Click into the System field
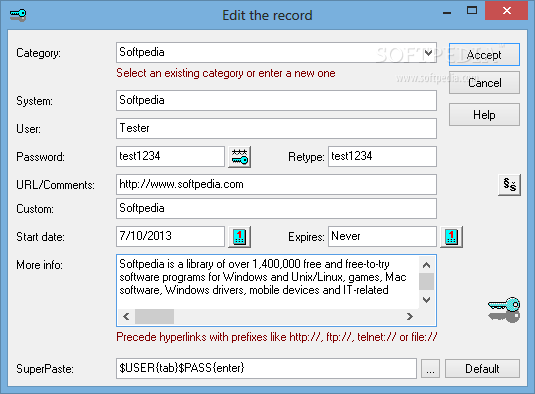Image resolution: width=535 pixels, height=394 pixels. [276, 100]
